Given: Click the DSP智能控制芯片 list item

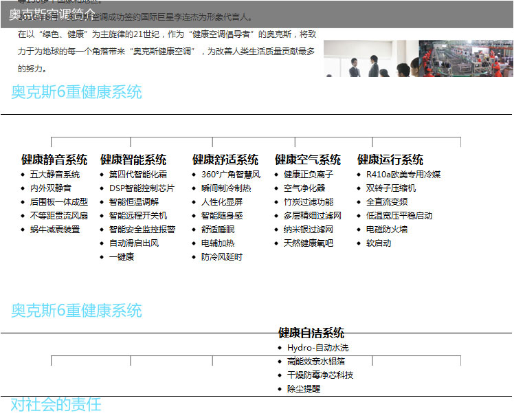Looking at the screenshot, I should pos(142,188).
